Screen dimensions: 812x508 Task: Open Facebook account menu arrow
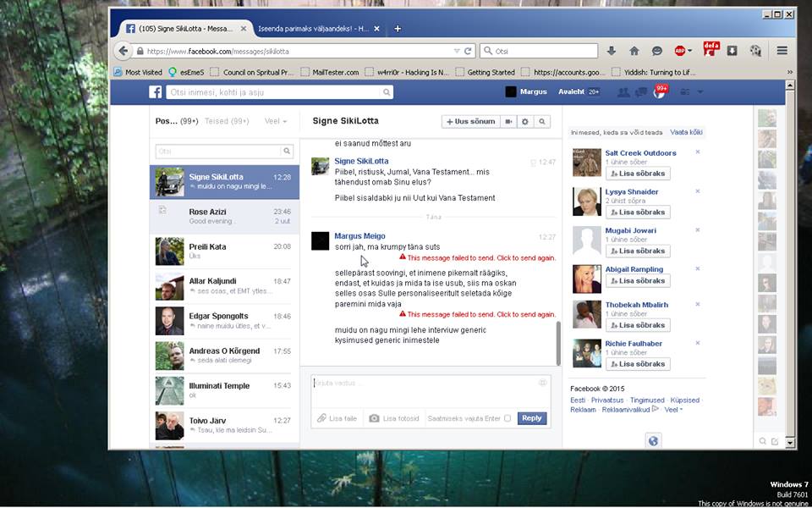(x=700, y=92)
